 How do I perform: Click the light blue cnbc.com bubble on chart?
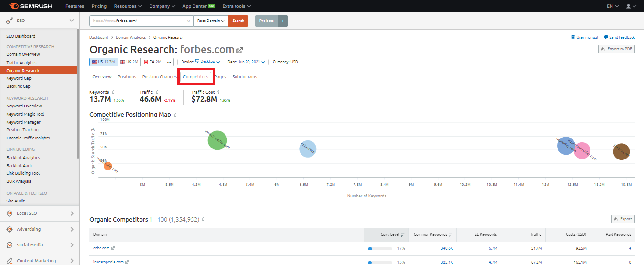pyautogui.click(x=308, y=148)
